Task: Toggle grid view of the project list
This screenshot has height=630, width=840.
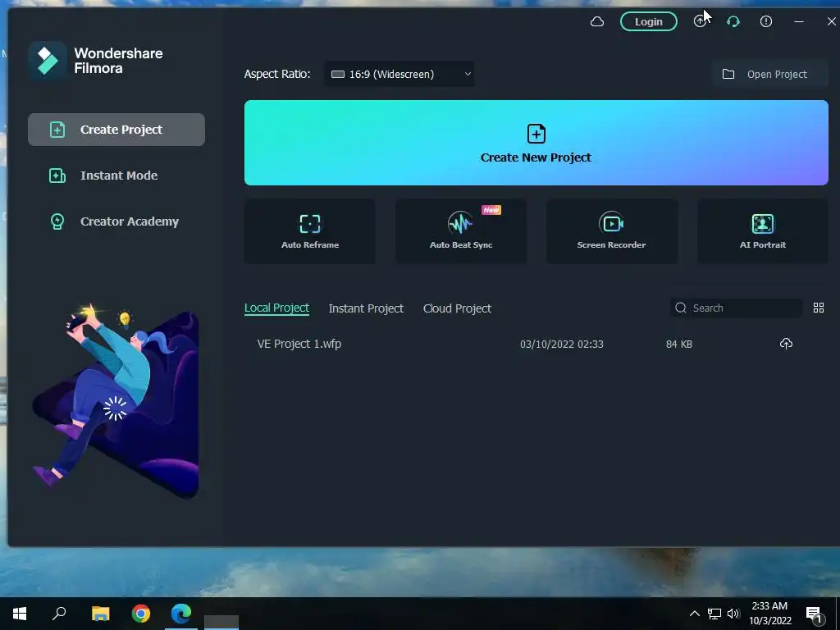Action: click(819, 308)
